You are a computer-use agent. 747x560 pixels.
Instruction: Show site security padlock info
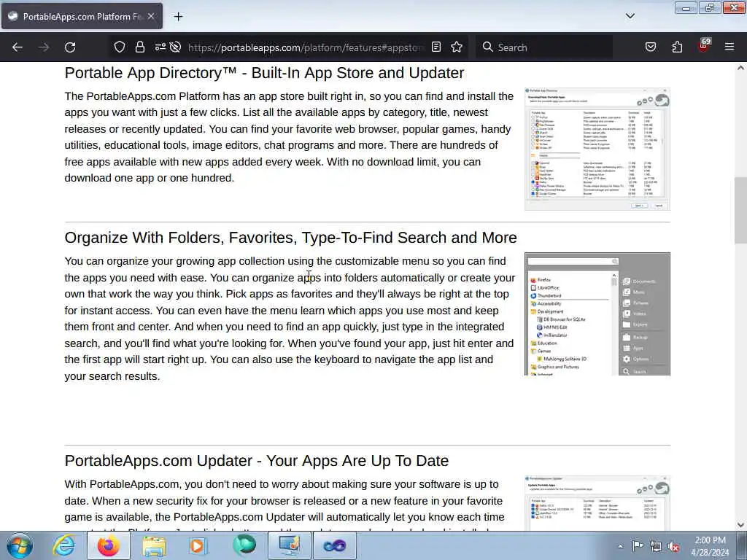click(139, 47)
